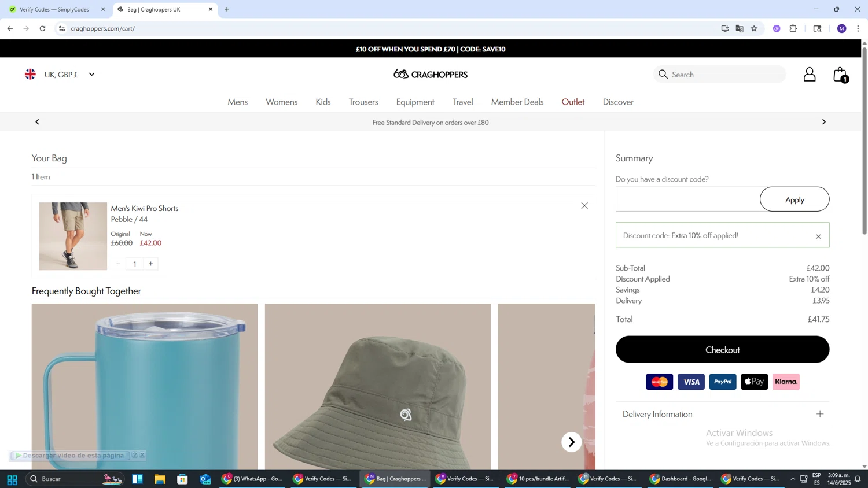Open File Explorer from the taskbar
The image size is (868, 488).
160,479
